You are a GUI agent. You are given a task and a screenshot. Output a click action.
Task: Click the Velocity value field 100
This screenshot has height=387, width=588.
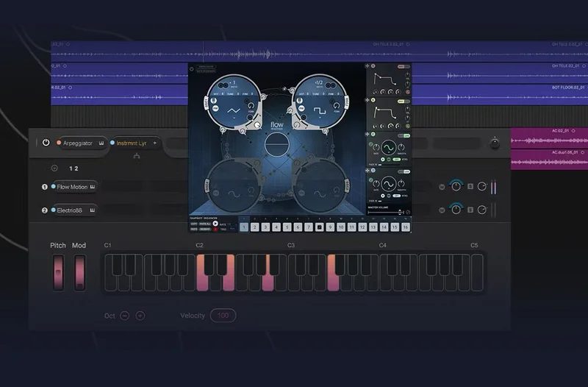(x=223, y=316)
